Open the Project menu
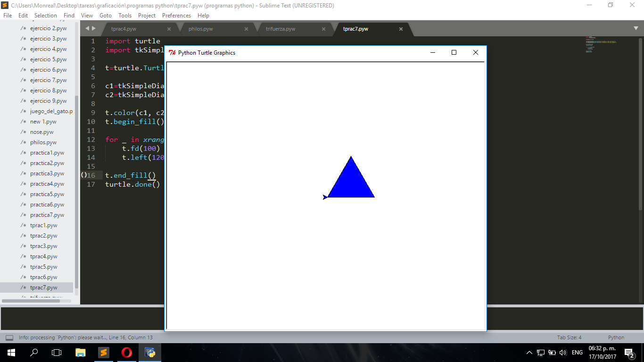Viewport: 644px width, 362px height. tap(147, 15)
